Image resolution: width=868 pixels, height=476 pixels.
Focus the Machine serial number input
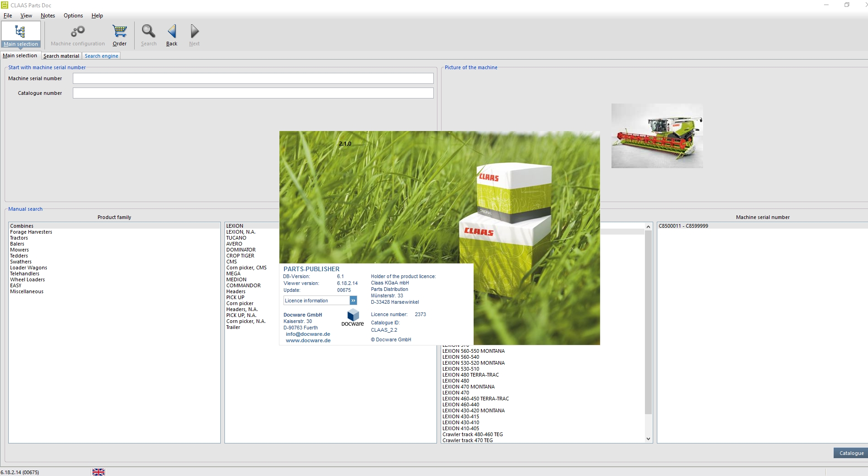pyautogui.click(x=253, y=78)
